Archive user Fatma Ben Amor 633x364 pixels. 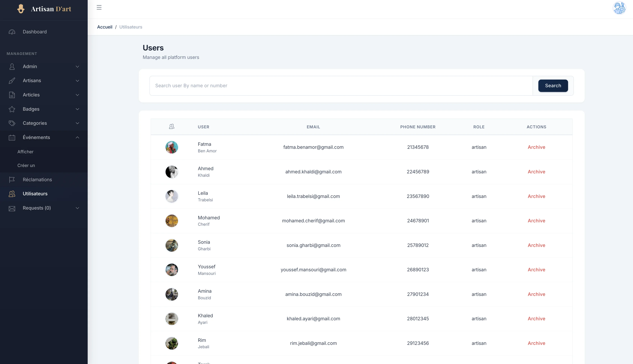tap(536, 147)
